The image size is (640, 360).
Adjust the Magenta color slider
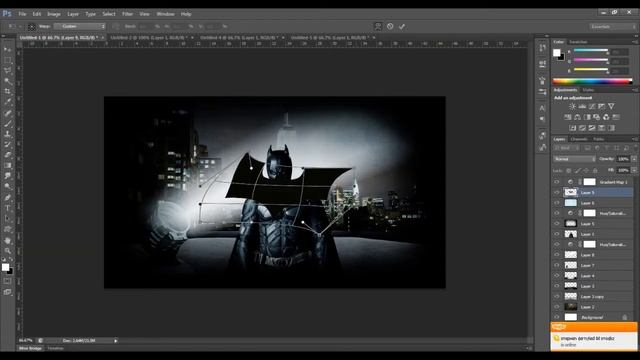tap(591, 60)
